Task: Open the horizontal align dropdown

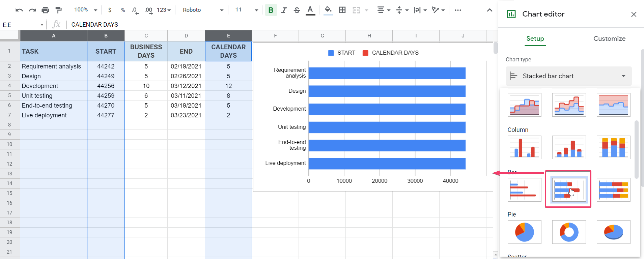Action: [x=384, y=10]
